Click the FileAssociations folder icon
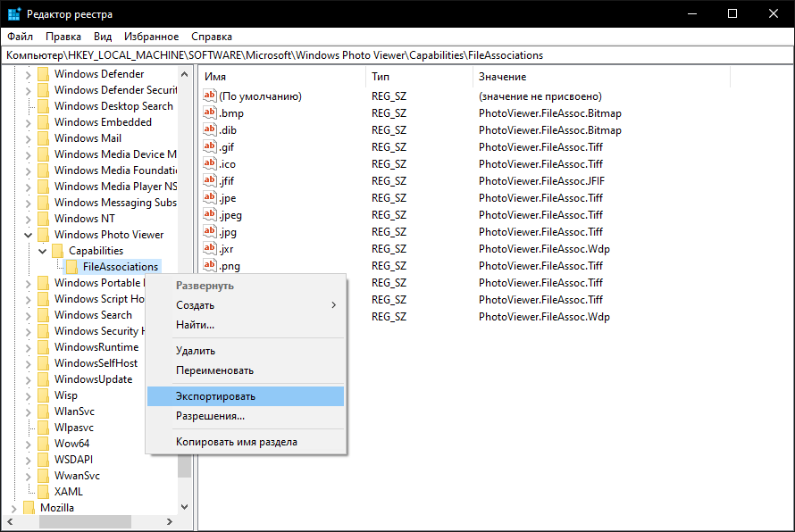The image size is (795, 532). 72,267
